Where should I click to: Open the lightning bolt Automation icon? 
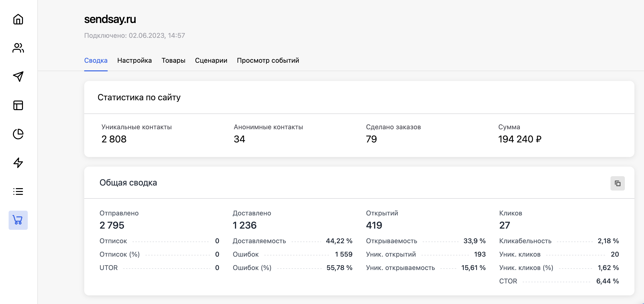click(18, 163)
